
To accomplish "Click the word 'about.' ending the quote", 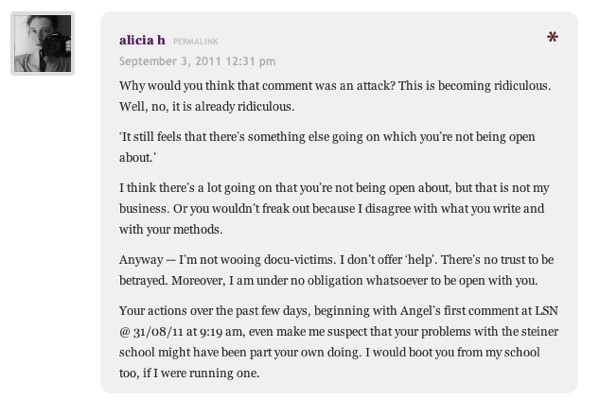I will [138, 157].
